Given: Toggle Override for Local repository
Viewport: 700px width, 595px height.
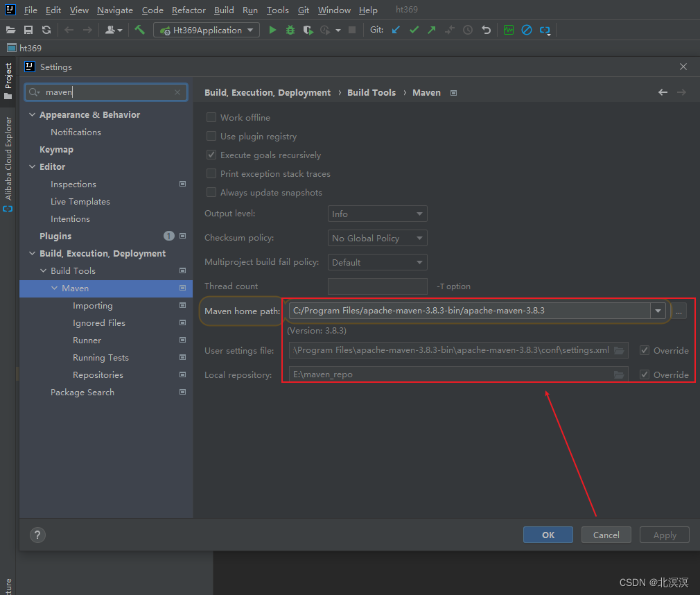Looking at the screenshot, I should (x=644, y=374).
